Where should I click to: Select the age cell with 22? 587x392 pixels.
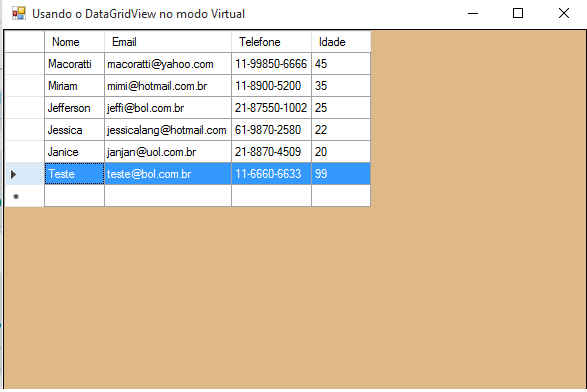341,130
